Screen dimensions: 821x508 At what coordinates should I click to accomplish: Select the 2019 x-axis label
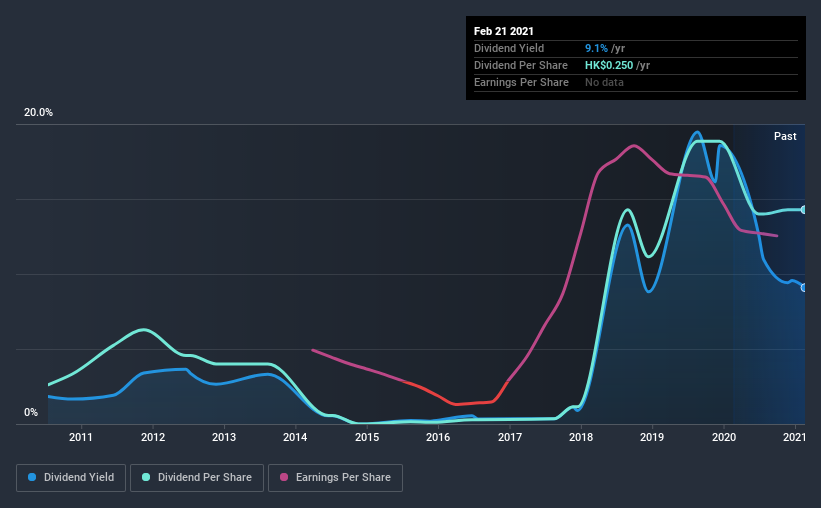652,437
